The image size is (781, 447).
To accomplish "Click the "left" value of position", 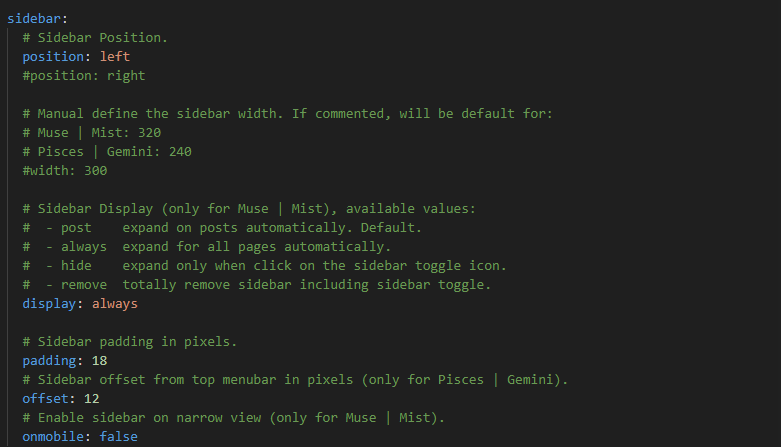I will 115,56.
